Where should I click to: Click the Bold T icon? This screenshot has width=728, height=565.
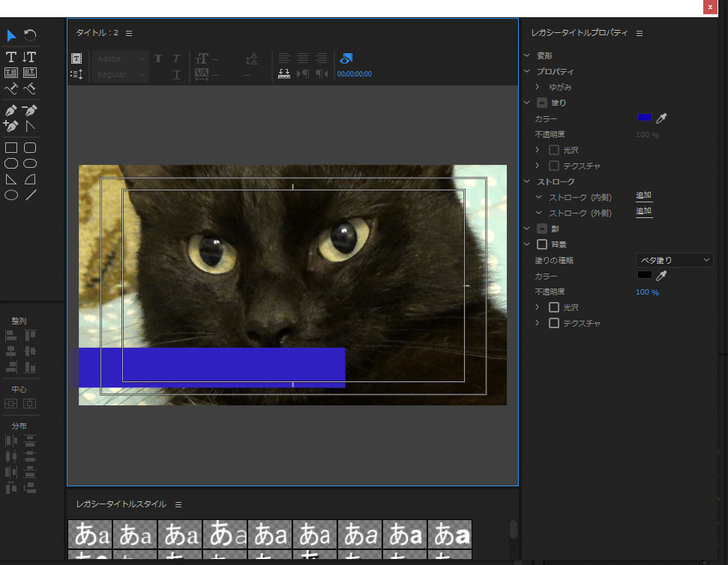pos(158,58)
